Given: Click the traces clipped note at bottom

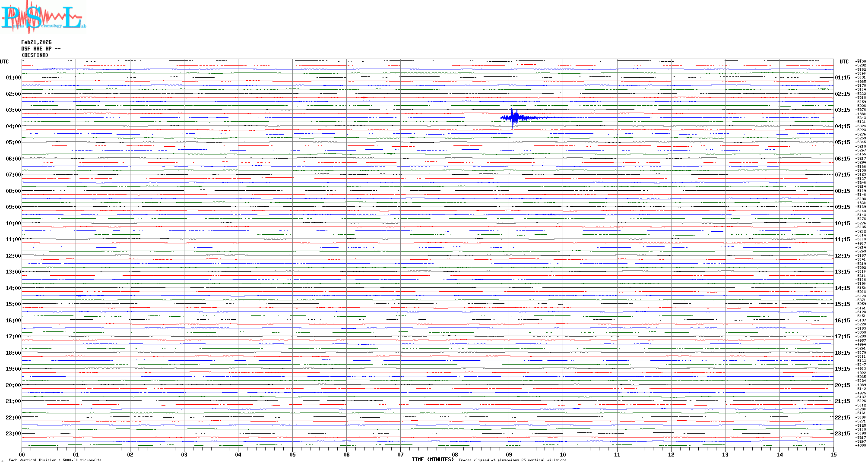Looking at the screenshot, I should click(x=512, y=460).
